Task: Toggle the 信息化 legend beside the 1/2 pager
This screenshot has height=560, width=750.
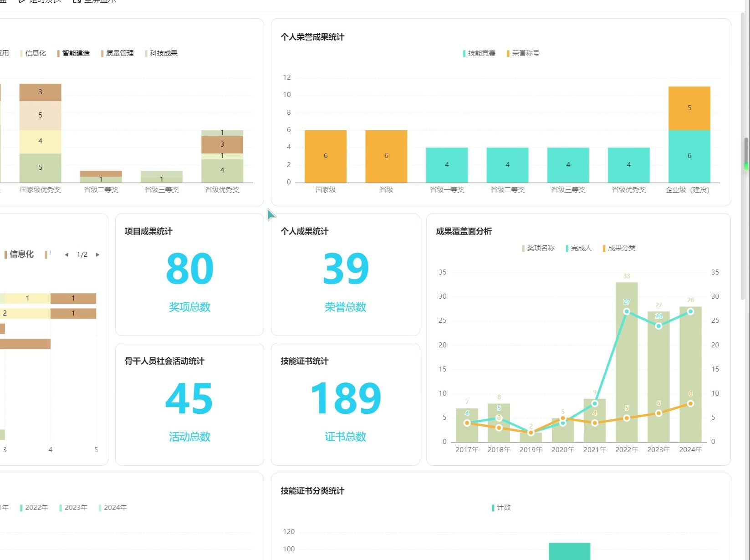Action: (19, 255)
